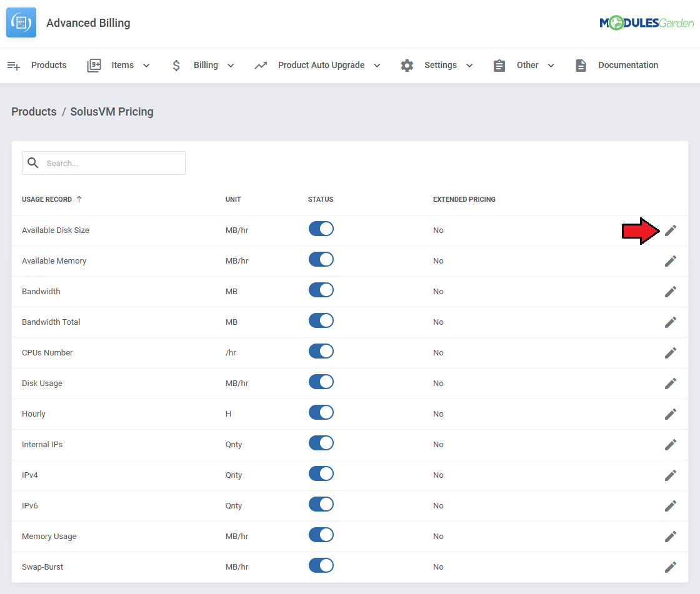
Task: Toggle the Available Memory status switch
Action: (x=321, y=259)
